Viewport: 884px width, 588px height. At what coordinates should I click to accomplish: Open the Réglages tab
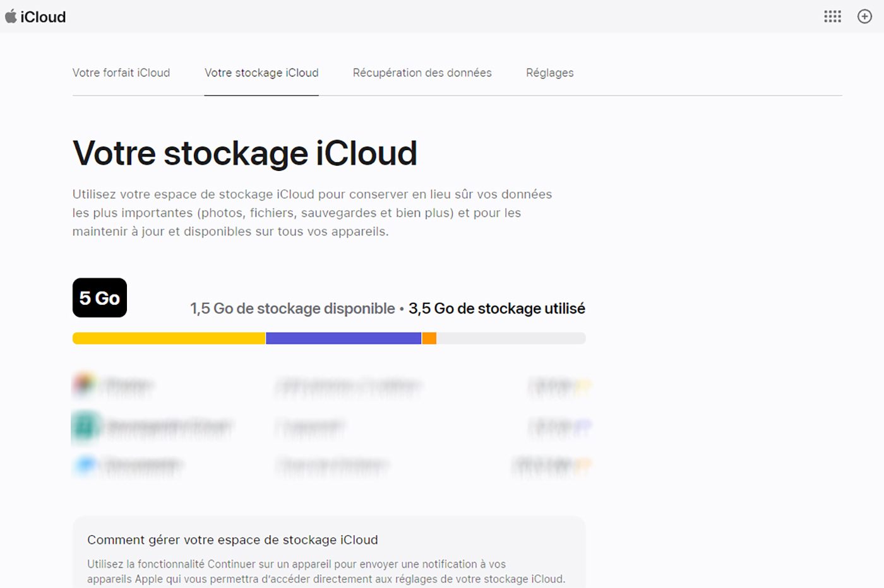click(x=550, y=73)
